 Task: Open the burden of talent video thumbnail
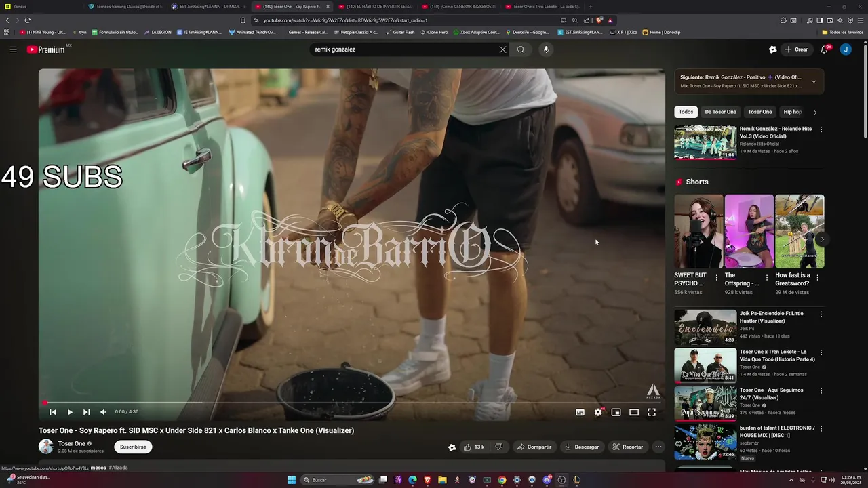[x=705, y=442]
